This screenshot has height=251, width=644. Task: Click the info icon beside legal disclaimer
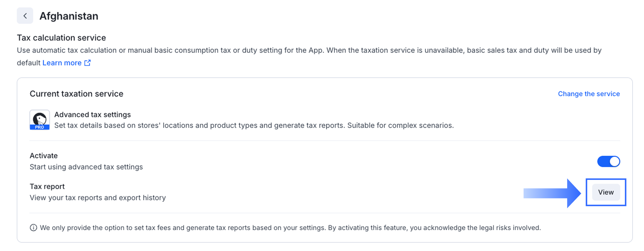pos(33,228)
